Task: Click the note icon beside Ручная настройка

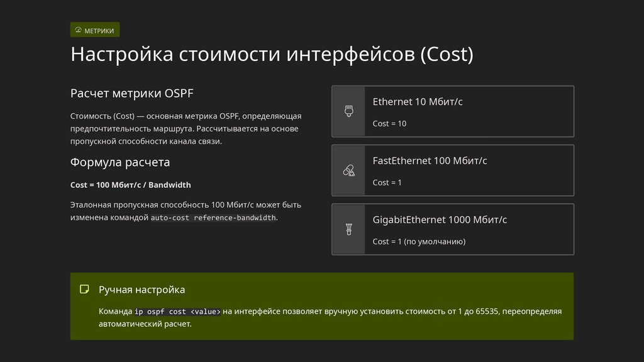Action: 84,289
